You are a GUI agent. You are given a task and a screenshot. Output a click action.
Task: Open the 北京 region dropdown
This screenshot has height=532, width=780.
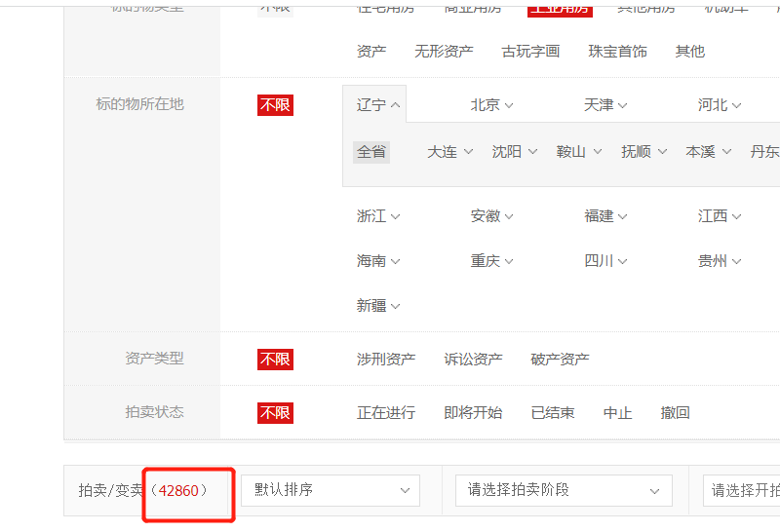tap(491, 105)
